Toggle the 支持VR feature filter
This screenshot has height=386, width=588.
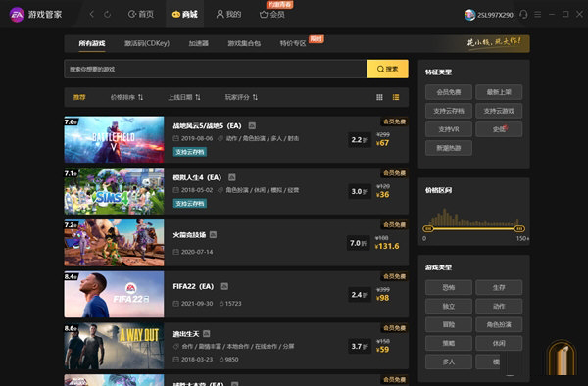pos(449,129)
